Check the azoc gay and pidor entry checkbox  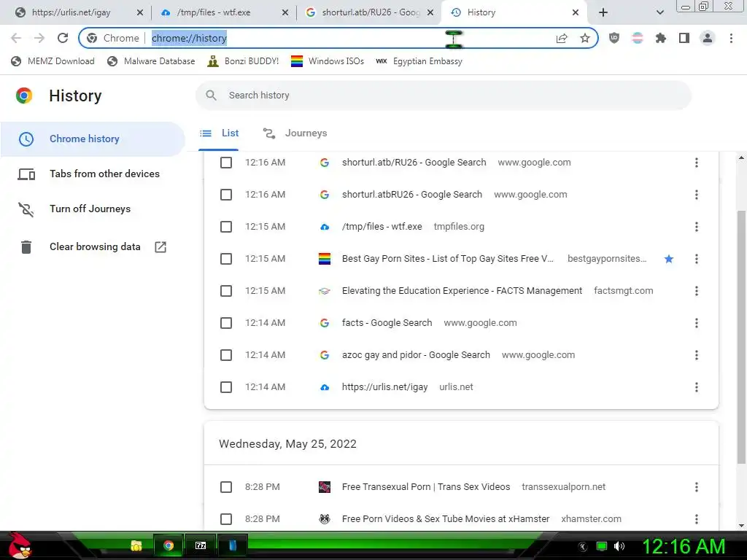click(x=226, y=355)
